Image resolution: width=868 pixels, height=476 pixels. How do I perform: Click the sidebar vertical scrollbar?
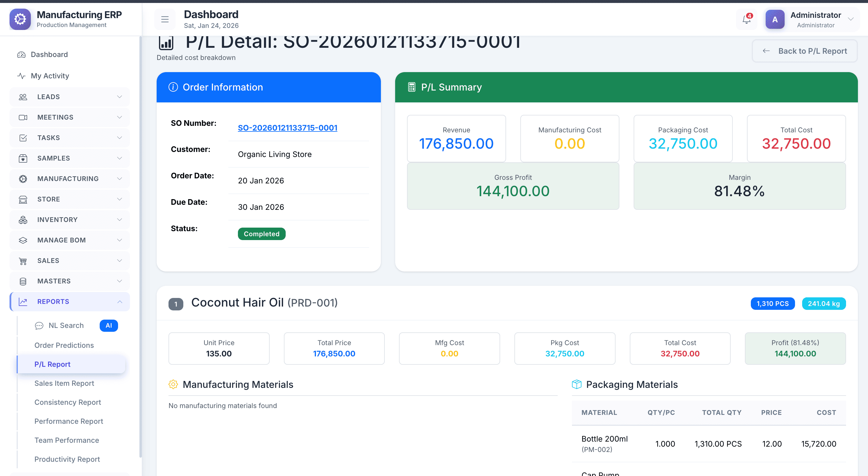(x=140, y=246)
